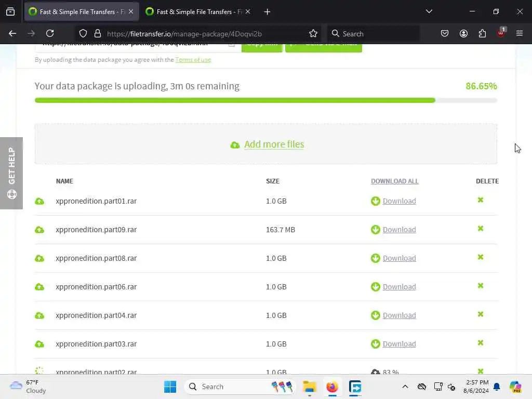Open the Windows Start menu
Screen dimensions: 532x399
(x=170, y=387)
